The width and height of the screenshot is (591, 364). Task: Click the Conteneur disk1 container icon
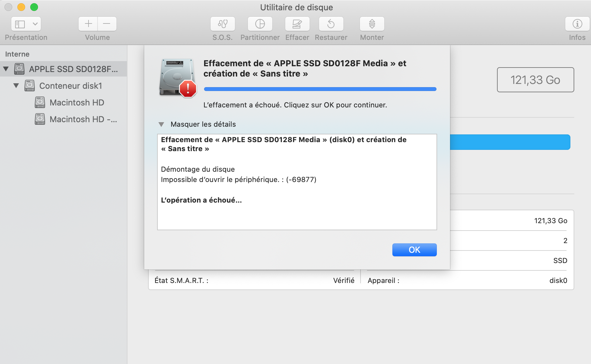pos(30,86)
